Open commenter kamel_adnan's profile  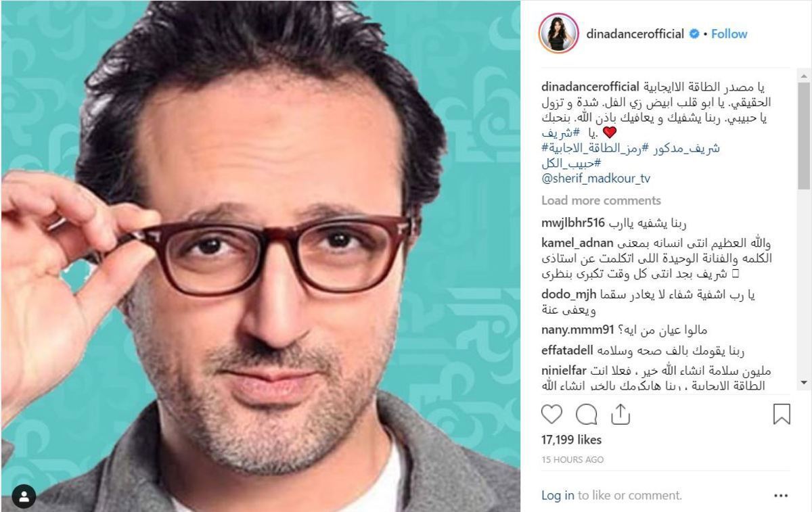pyautogui.click(x=577, y=243)
